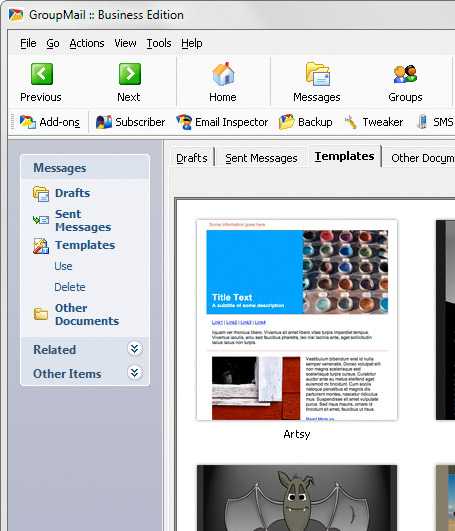Select the Templates tab

[344, 156]
